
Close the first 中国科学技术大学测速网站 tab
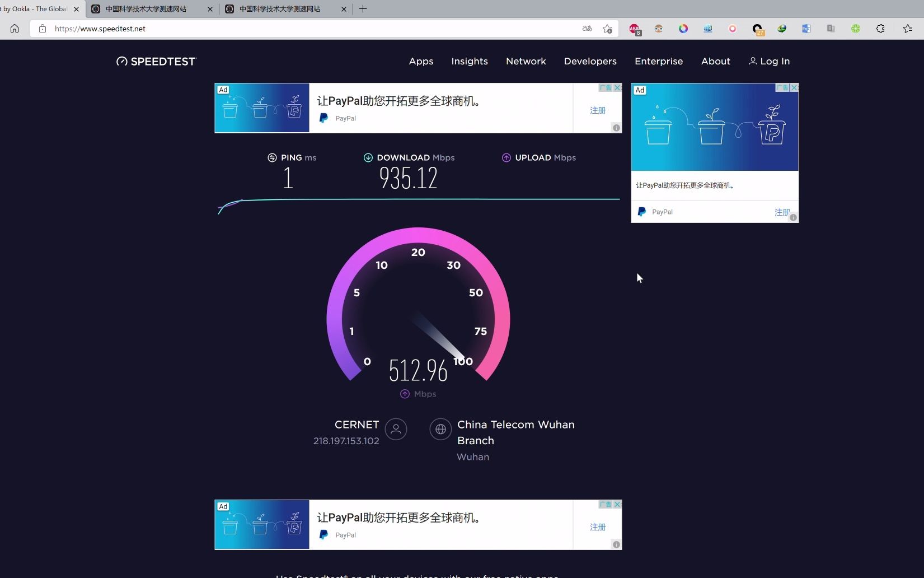(x=210, y=9)
